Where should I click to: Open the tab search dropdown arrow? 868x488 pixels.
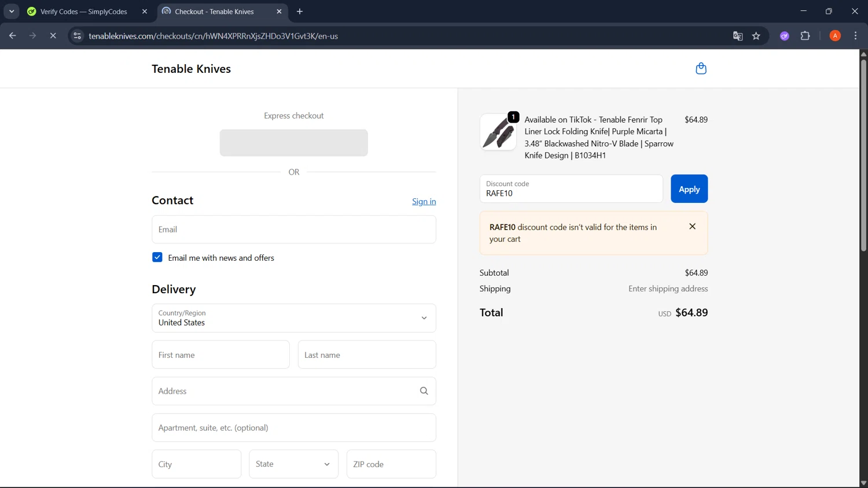12,12
